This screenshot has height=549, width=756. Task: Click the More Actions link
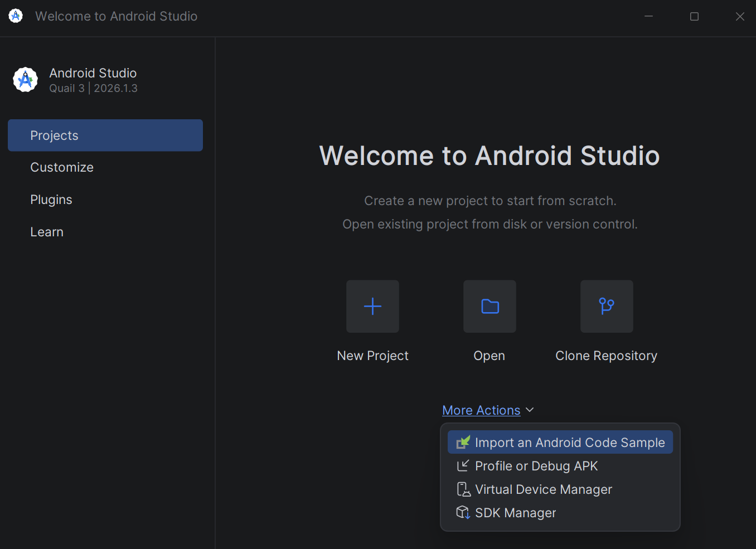481,410
